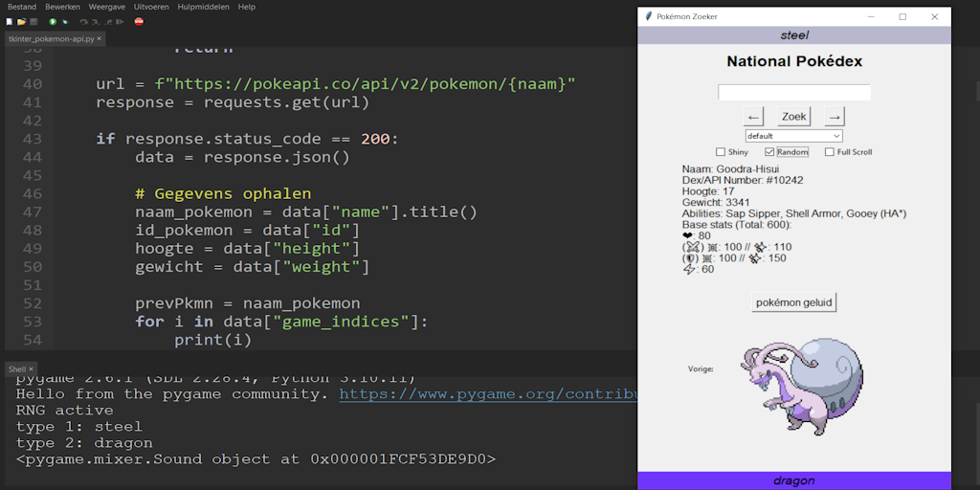Click the 'Base stats (Total: 600)' line

point(737,225)
